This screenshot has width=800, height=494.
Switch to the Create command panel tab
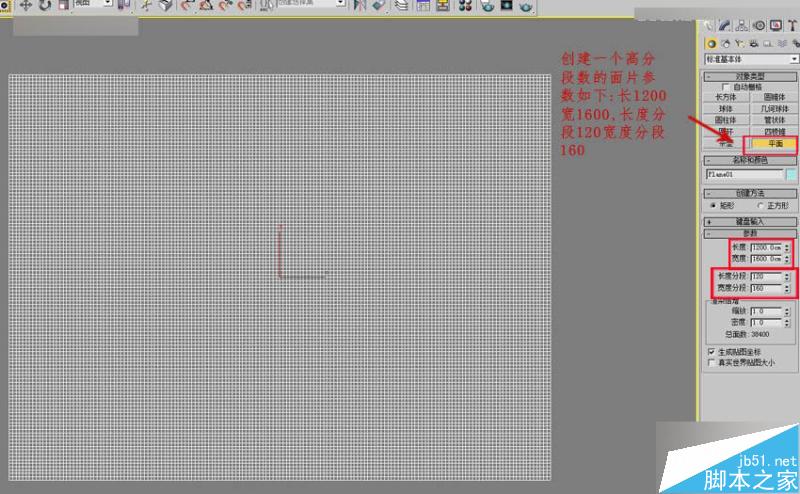pos(708,26)
